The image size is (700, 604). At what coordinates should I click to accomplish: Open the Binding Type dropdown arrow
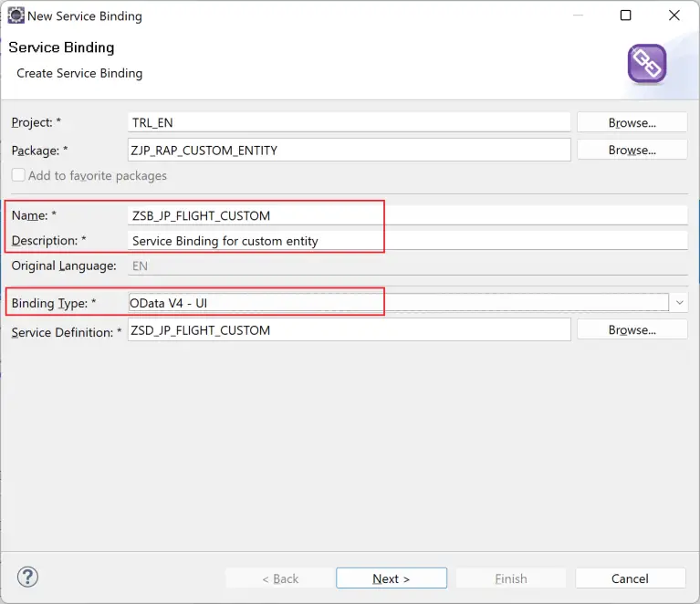pos(679,303)
